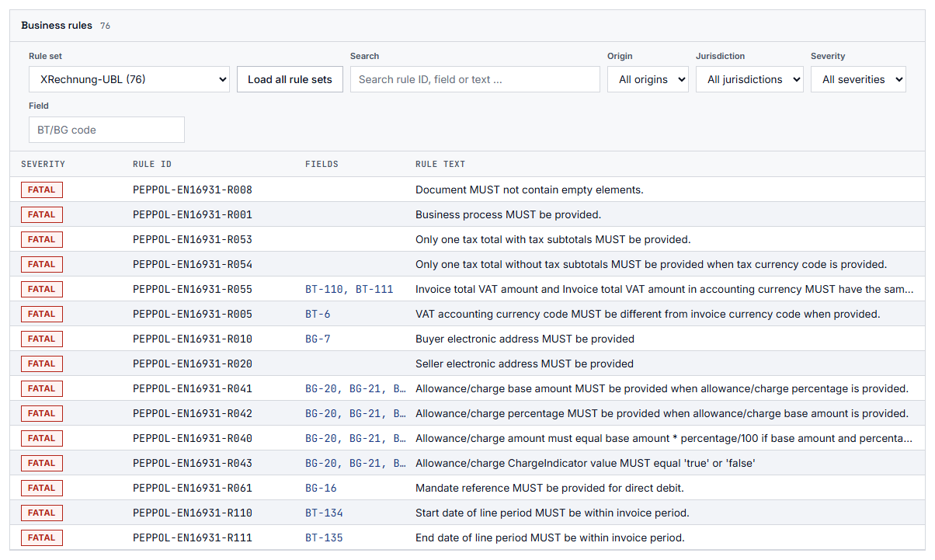The height and width of the screenshot is (560, 935).
Task: Click the BT-110 field link
Action: click(x=324, y=289)
